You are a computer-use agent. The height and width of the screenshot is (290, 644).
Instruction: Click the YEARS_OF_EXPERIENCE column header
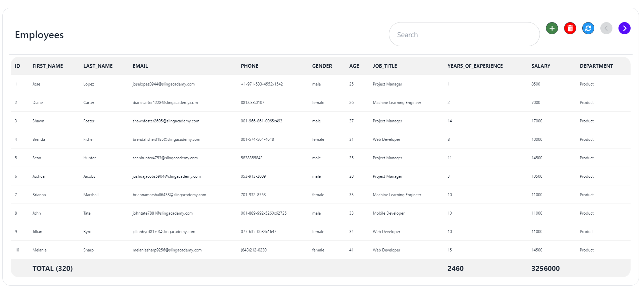pyautogui.click(x=475, y=66)
